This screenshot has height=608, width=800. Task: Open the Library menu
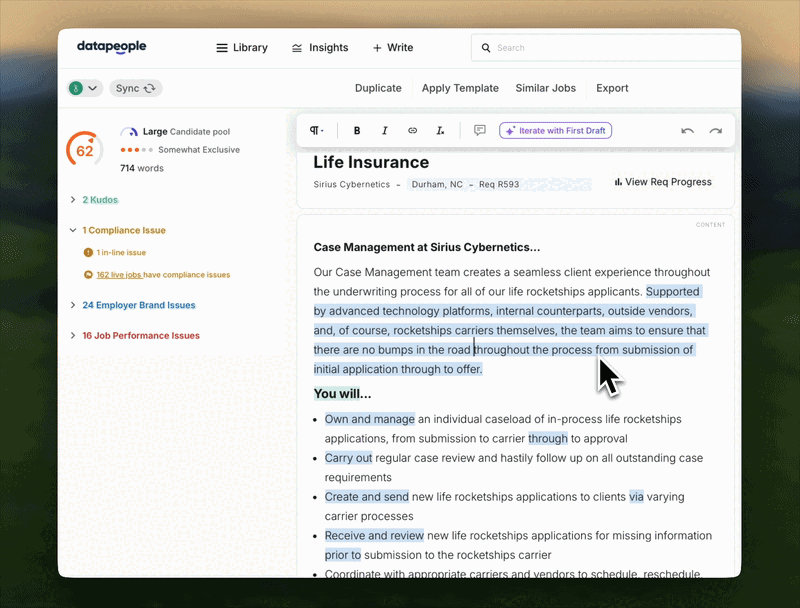tap(242, 48)
